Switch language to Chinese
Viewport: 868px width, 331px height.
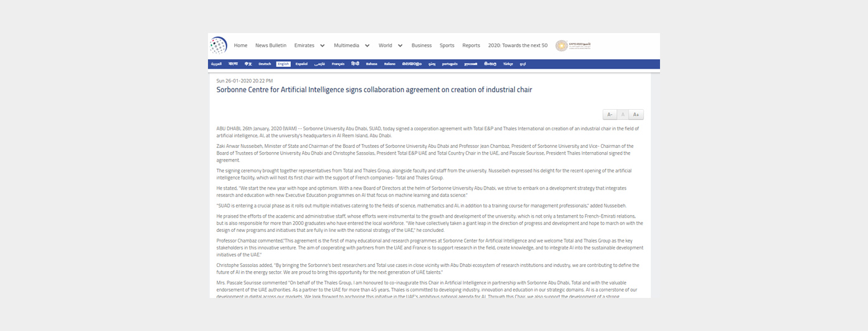click(x=248, y=64)
